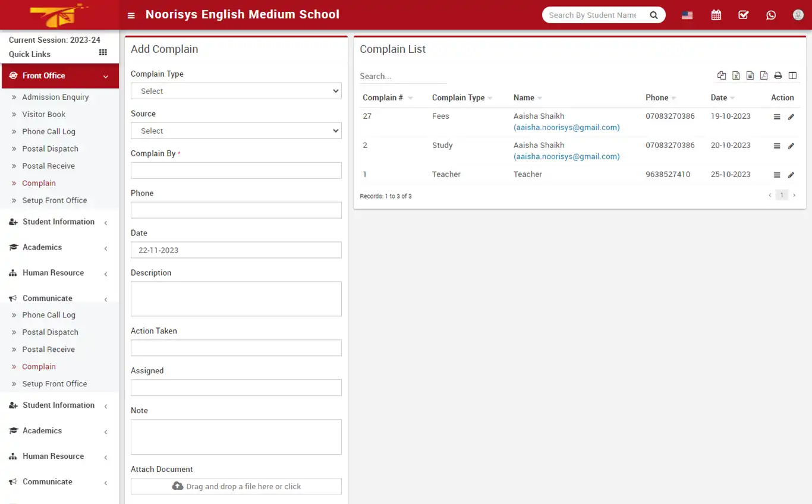812x504 pixels.
Task: Open WhatsApp icon in the header
Action: click(x=771, y=14)
